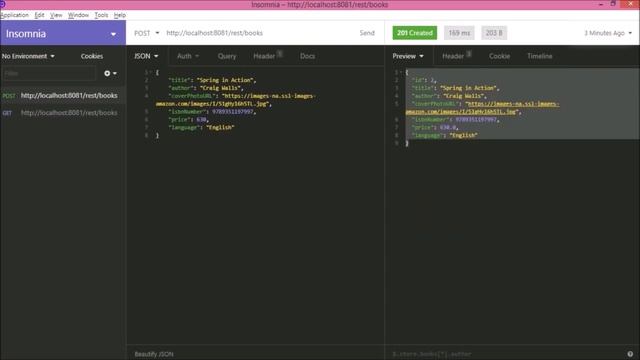Restore down the Insomnia window

613,4
